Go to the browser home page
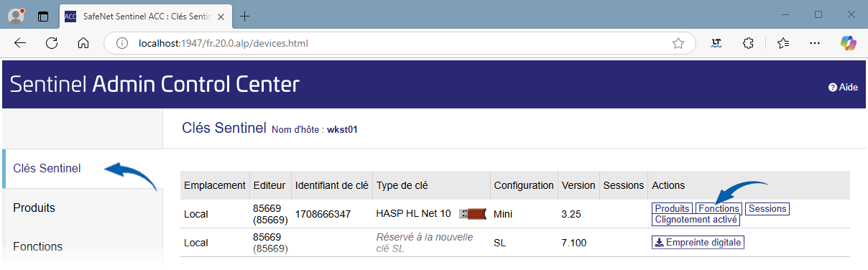Viewport: 868px width, 270px height. [83, 43]
